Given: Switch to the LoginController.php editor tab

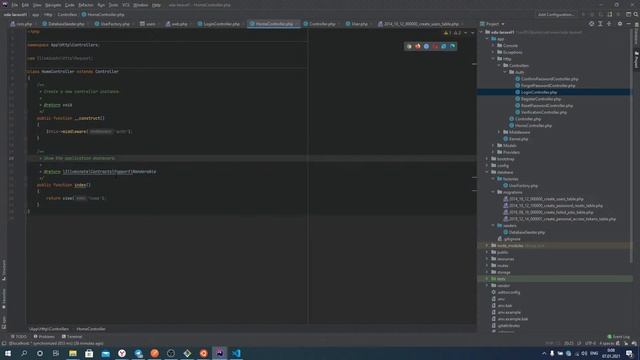Looking at the screenshot, I should pos(219,24).
